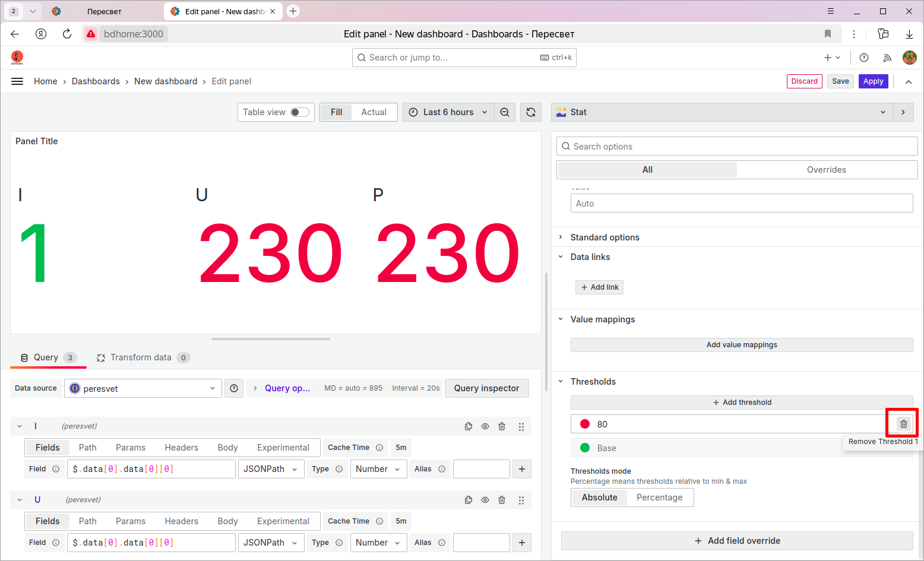Expand the Standard options section

click(x=605, y=237)
